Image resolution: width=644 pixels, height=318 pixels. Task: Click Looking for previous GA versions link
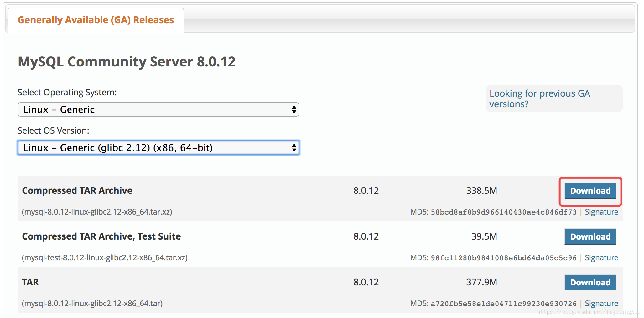click(539, 98)
